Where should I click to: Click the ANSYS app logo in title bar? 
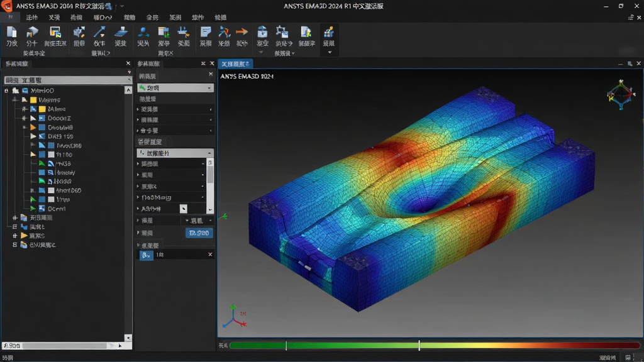[6, 6]
